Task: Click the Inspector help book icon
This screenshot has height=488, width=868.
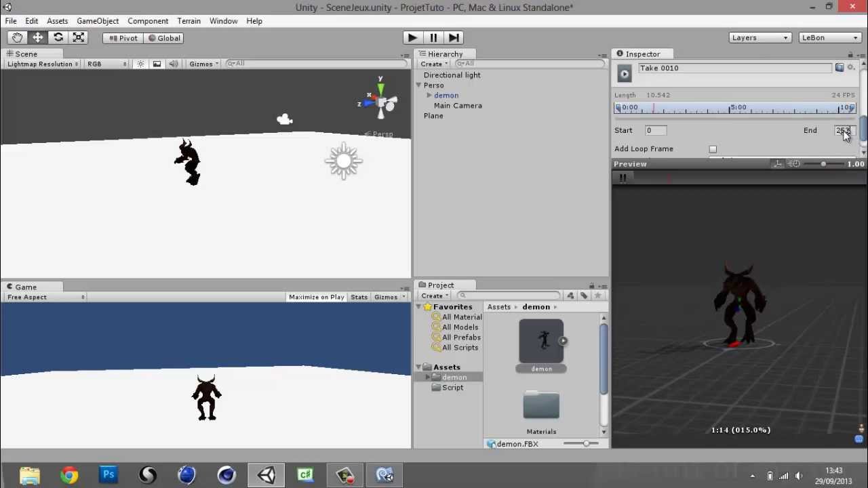Action: tap(840, 68)
